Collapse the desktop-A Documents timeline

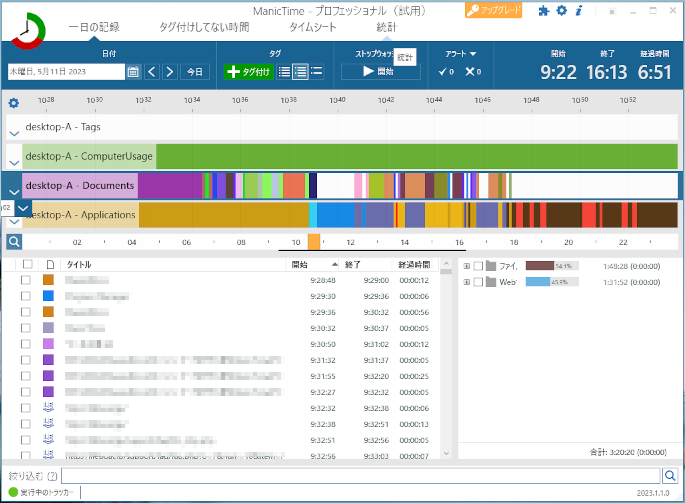click(x=14, y=192)
